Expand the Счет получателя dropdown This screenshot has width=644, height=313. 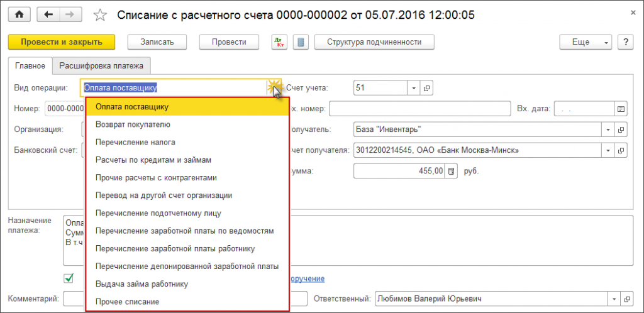(608, 150)
